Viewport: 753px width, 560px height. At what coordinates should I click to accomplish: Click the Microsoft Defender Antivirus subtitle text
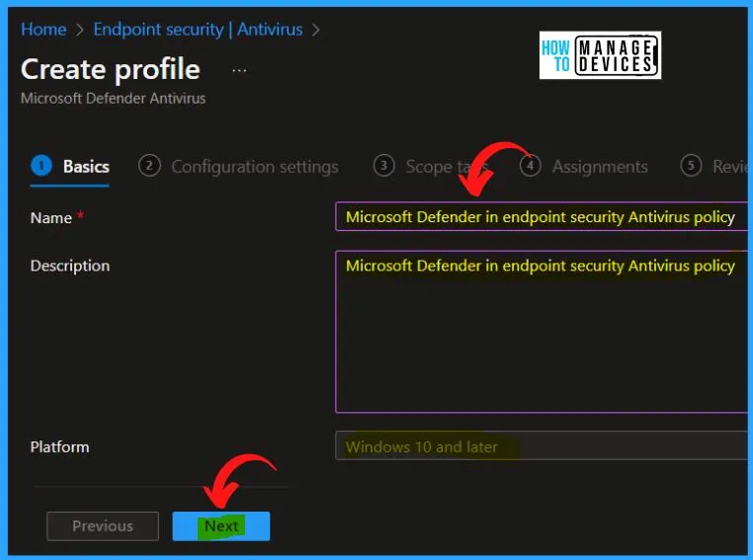tap(114, 99)
